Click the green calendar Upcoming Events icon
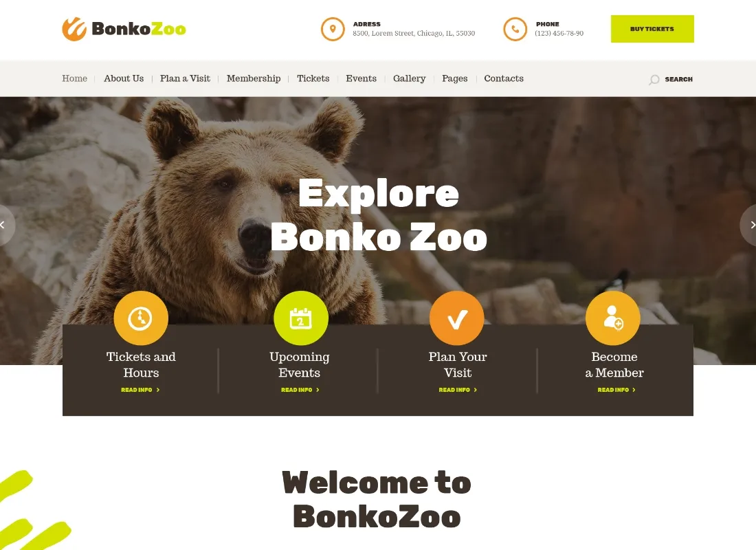756x550 pixels. click(x=301, y=318)
